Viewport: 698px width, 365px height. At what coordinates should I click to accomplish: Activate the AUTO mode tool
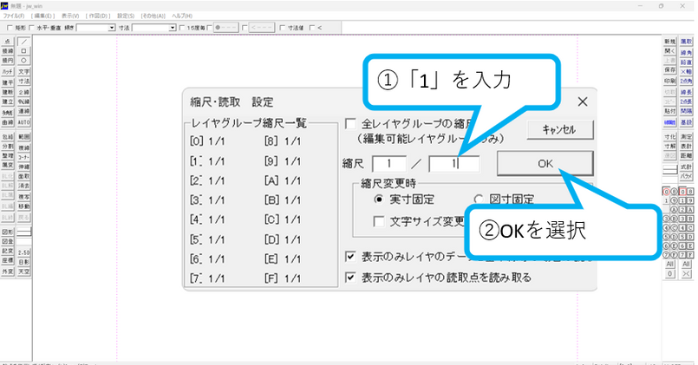(x=24, y=122)
